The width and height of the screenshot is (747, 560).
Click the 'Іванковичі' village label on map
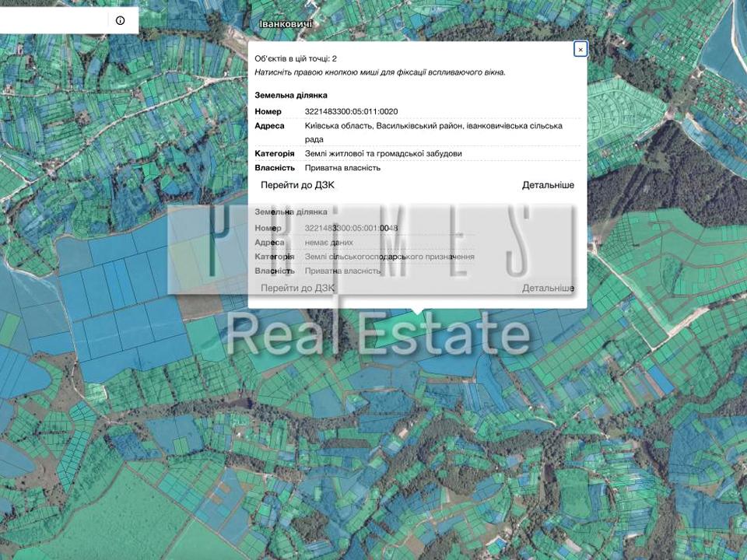point(286,24)
